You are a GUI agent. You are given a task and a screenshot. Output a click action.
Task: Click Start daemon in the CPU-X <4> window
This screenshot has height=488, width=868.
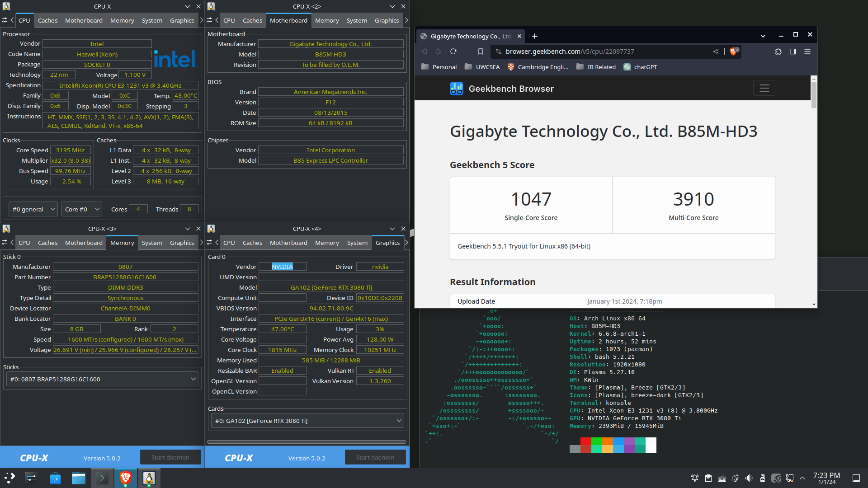click(375, 457)
